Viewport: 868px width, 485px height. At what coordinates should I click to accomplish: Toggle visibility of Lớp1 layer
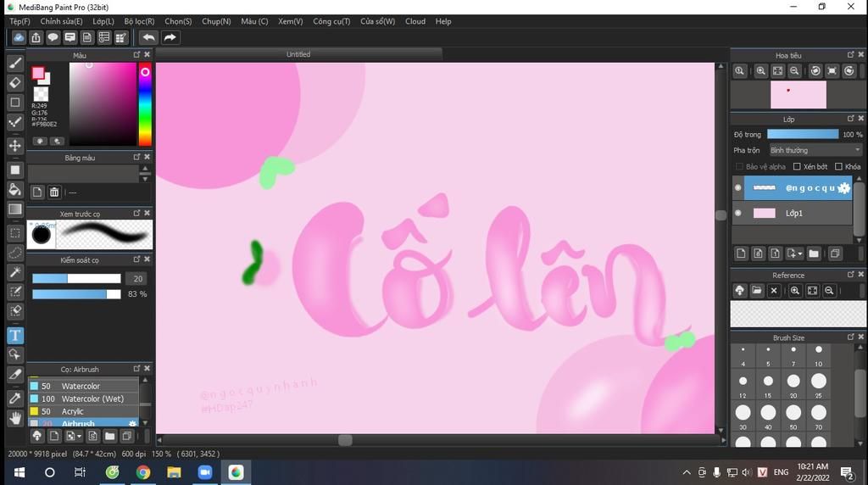[738, 213]
